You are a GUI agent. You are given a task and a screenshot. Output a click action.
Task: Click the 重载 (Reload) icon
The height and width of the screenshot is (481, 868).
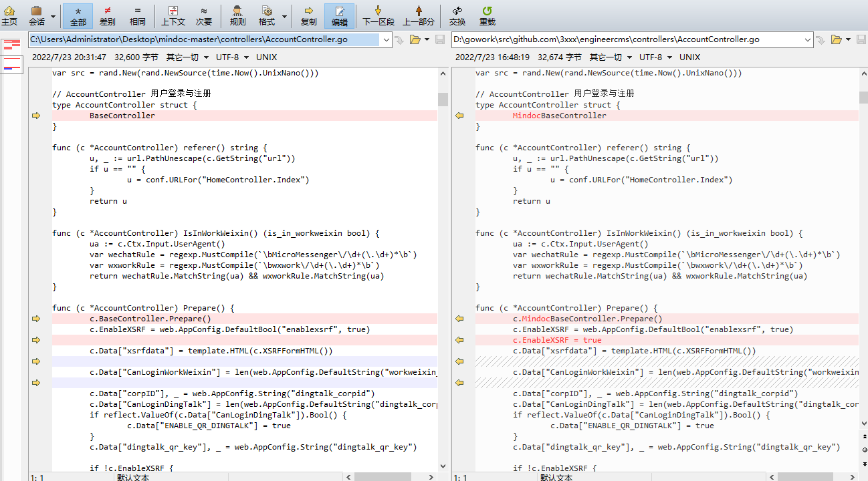(x=487, y=15)
